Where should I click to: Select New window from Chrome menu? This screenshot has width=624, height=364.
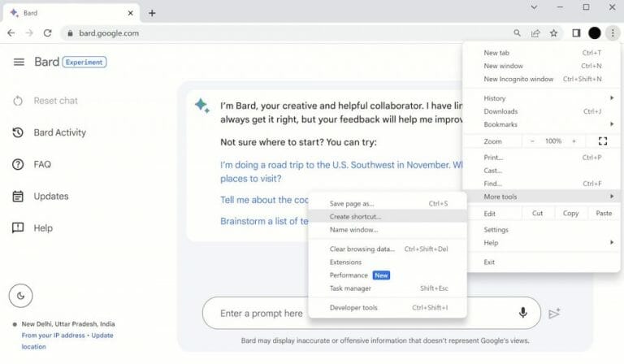[543, 66]
